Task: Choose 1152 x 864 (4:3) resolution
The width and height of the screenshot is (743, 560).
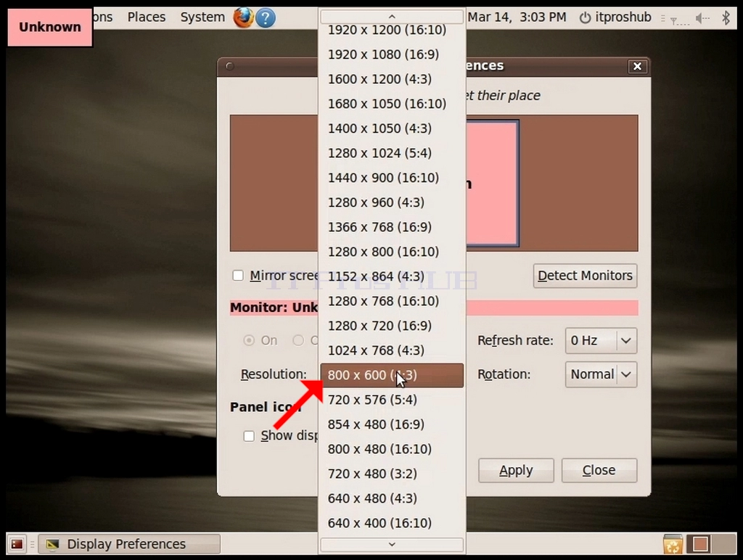Action: (392, 276)
